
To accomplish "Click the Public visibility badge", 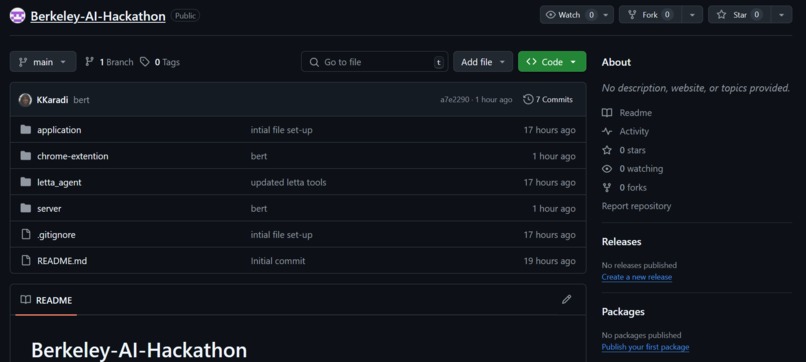I will click(185, 16).
